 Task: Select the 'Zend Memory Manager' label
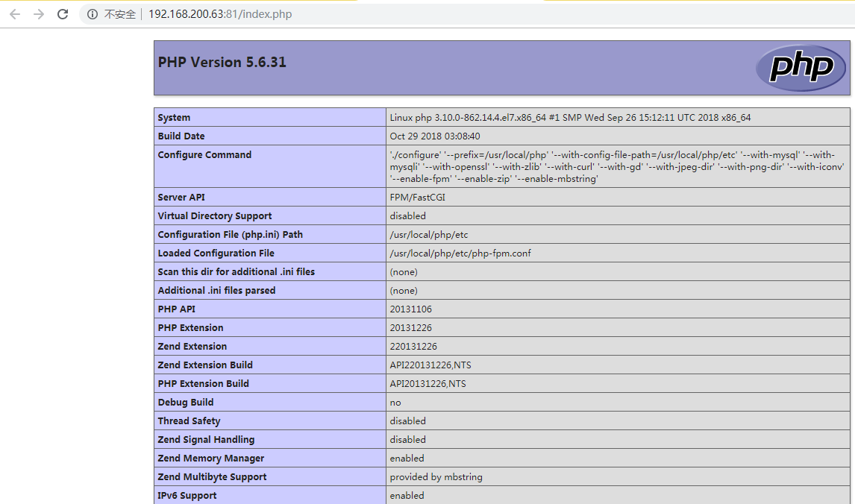coord(211,459)
